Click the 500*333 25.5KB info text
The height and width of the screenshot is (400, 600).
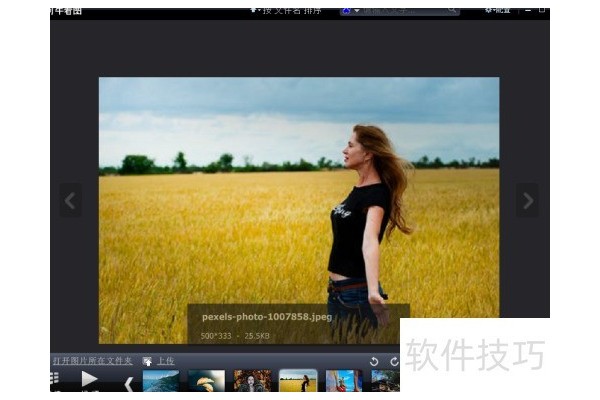pyautogui.click(x=235, y=336)
